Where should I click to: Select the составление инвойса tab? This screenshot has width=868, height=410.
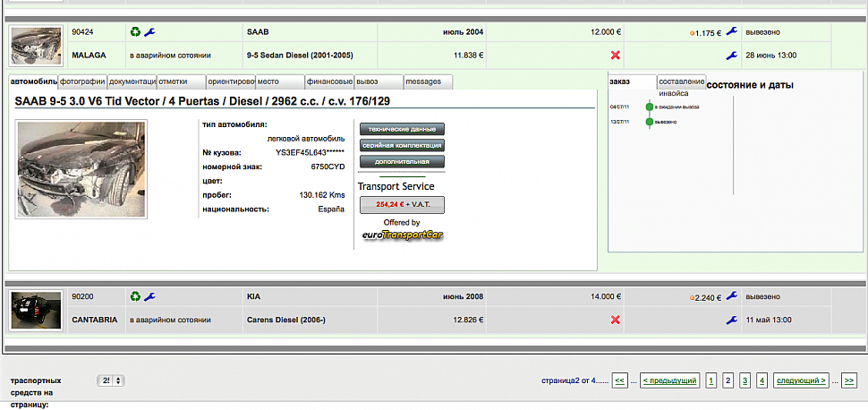[x=682, y=82]
